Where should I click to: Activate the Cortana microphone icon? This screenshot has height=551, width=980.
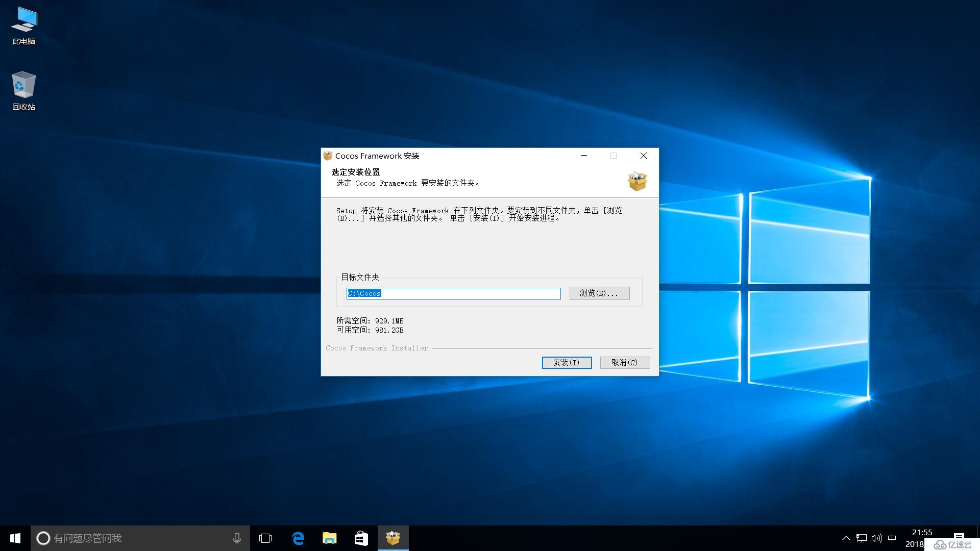[237, 538]
